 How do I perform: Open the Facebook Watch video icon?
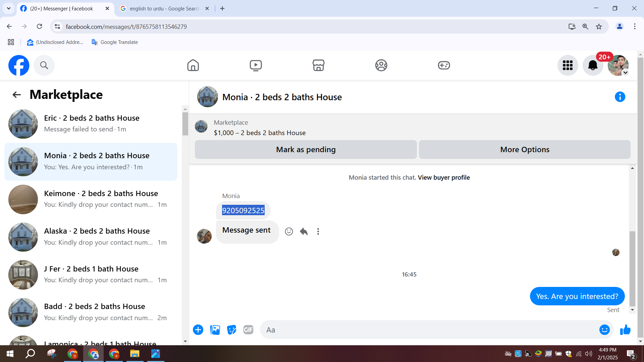[256, 65]
